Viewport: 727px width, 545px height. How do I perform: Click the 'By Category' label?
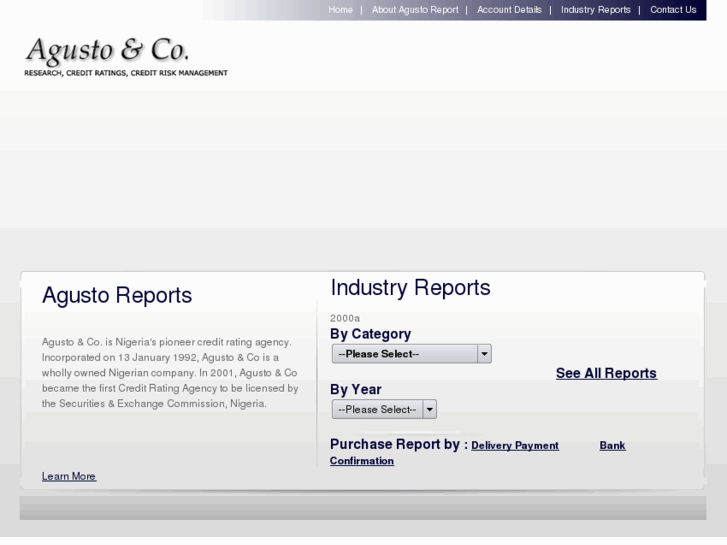[x=370, y=334]
